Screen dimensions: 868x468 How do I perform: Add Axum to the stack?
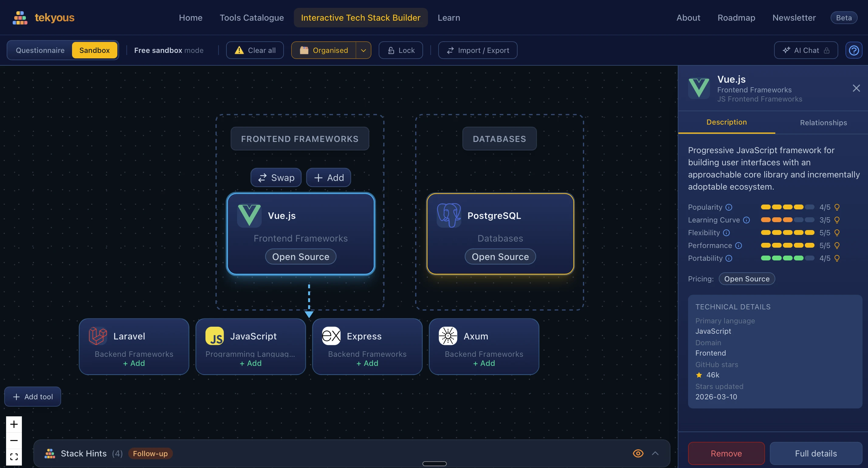click(x=484, y=363)
